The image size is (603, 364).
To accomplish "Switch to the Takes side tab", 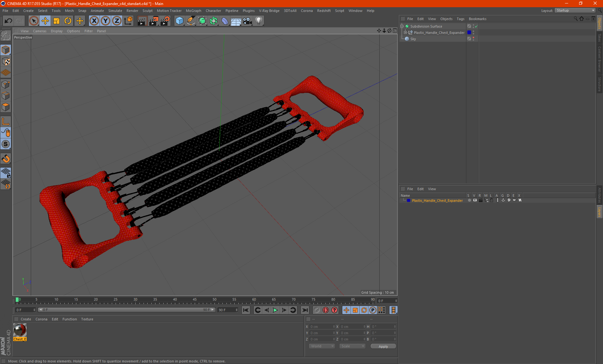I will point(600,38).
